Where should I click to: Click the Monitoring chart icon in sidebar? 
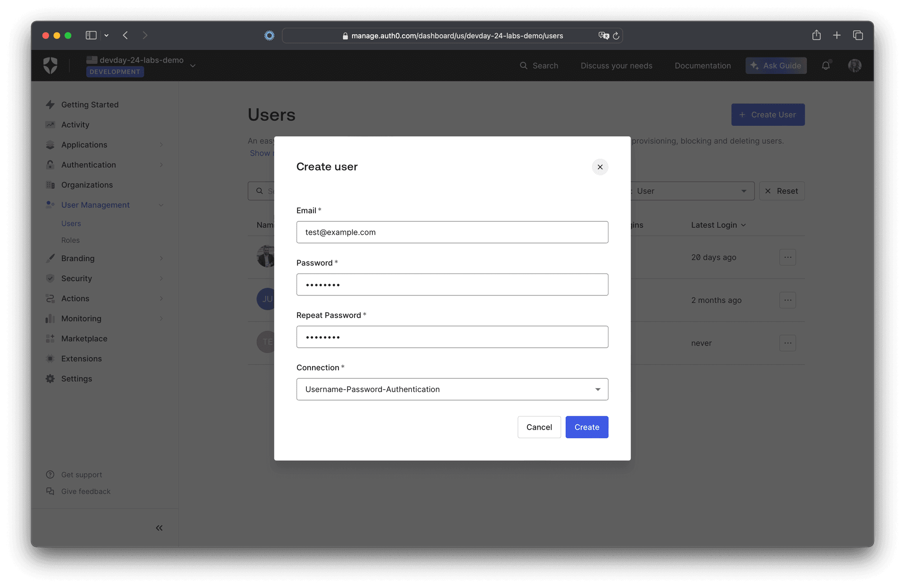point(50,318)
